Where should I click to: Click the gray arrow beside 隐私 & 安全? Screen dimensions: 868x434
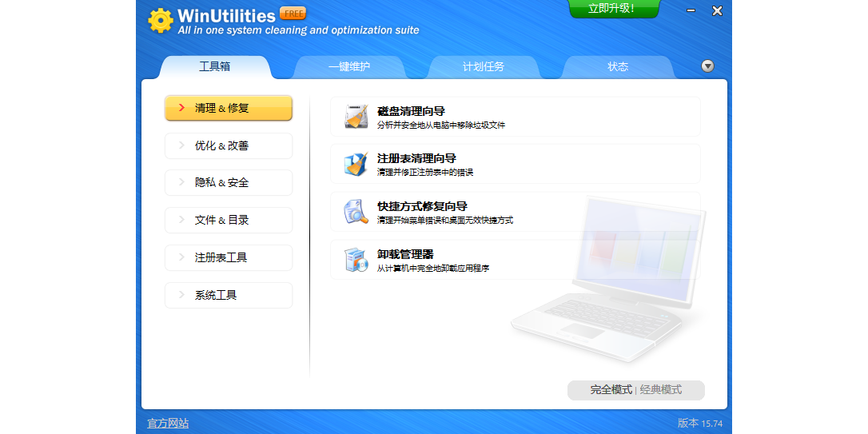pyautogui.click(x=181, y=182)
